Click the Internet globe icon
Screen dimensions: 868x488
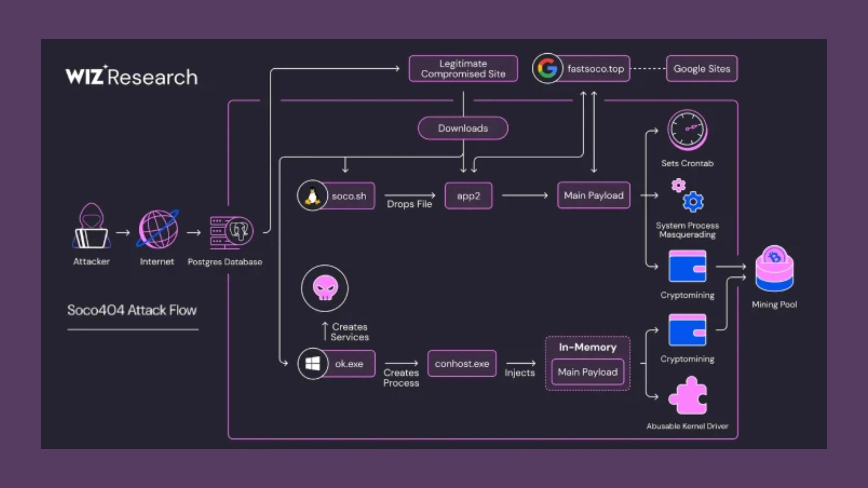tap(157, 229)
